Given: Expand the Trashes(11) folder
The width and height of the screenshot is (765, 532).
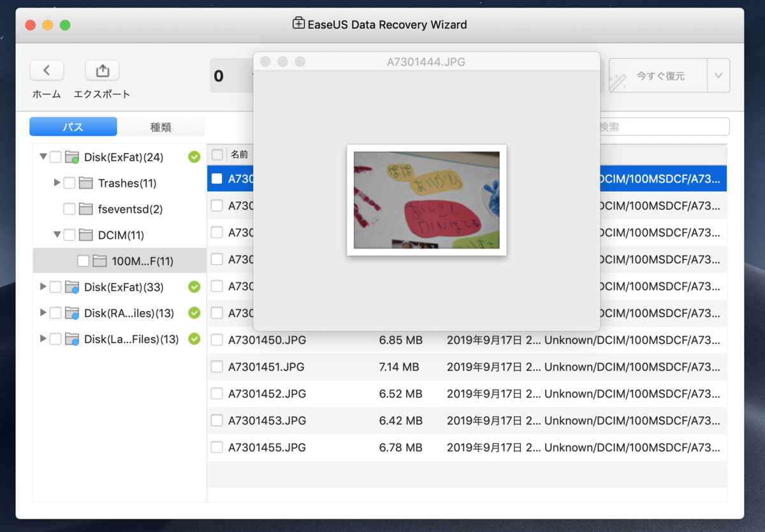Looking at the screenshot, I should click(57, 183).
